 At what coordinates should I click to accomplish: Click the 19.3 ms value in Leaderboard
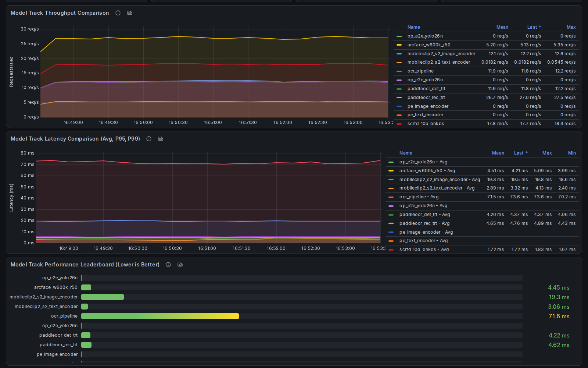tap(559, 297)
